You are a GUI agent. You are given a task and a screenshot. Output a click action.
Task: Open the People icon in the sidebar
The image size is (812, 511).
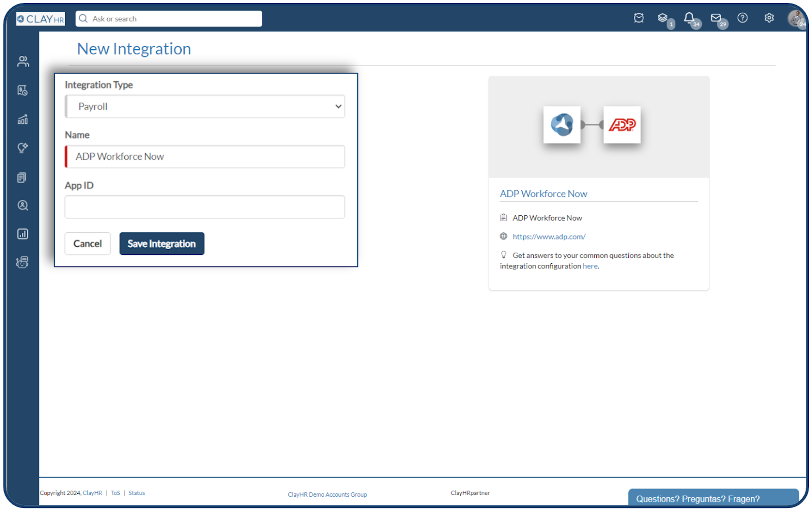pyautogui.click(x=23, y=61)
